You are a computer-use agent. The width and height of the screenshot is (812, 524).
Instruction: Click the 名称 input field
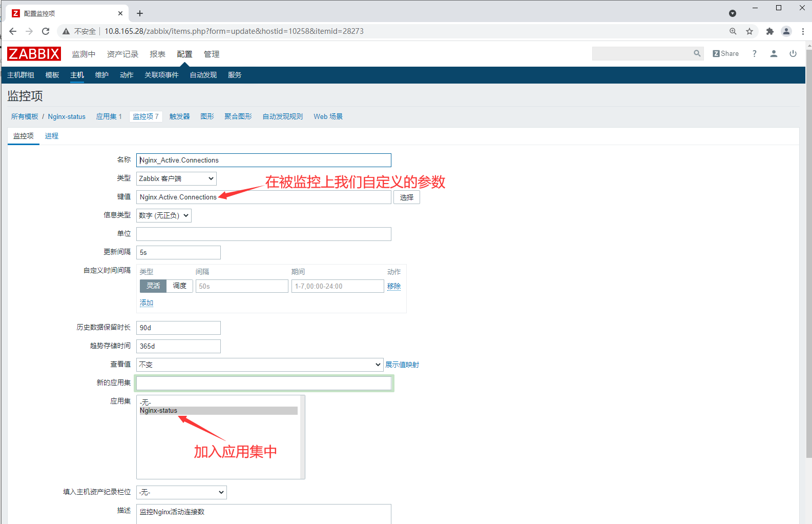264,160
